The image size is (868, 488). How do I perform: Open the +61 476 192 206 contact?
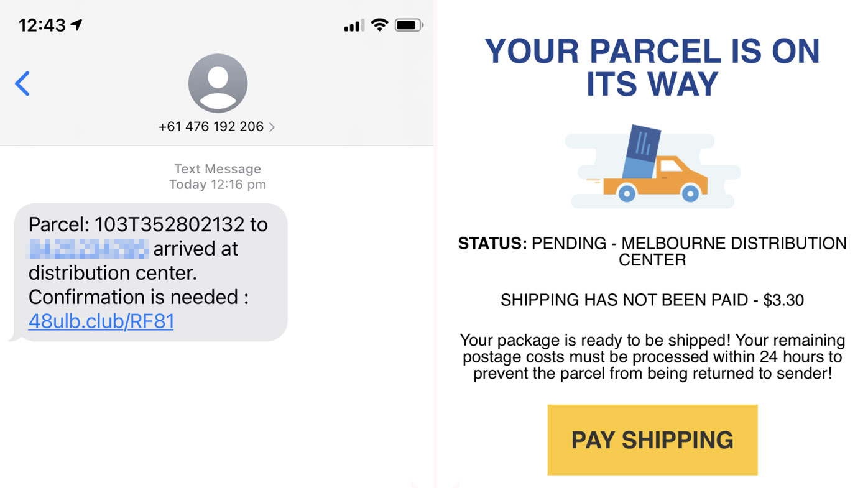211,127
